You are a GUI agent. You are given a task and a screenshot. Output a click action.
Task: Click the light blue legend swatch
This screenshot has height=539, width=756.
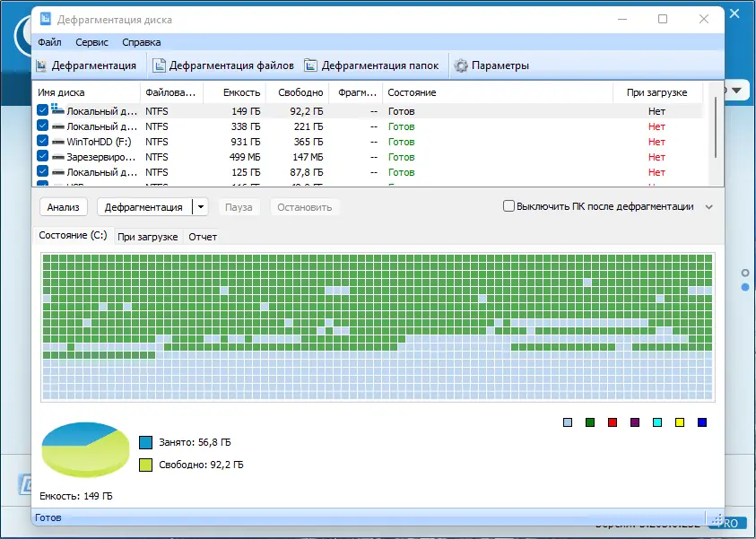tap(568, 422)
